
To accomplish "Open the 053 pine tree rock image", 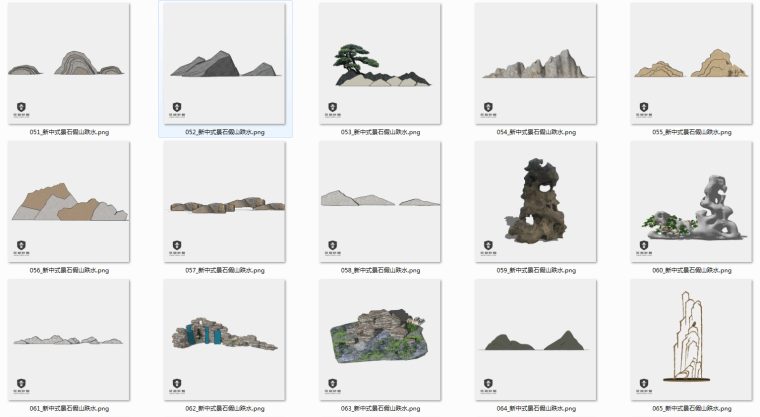I will click(380, 63).
